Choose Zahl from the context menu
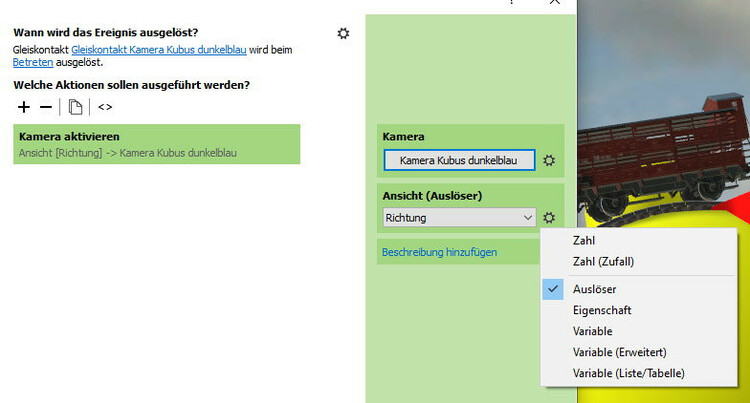Viewport: 750px width, 403px height. [x=584, y=241]
